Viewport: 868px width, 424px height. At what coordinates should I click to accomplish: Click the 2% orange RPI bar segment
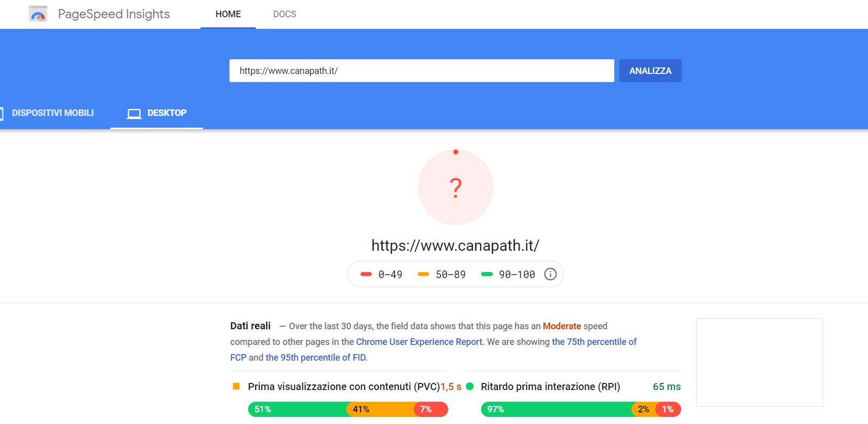(643, 409)
